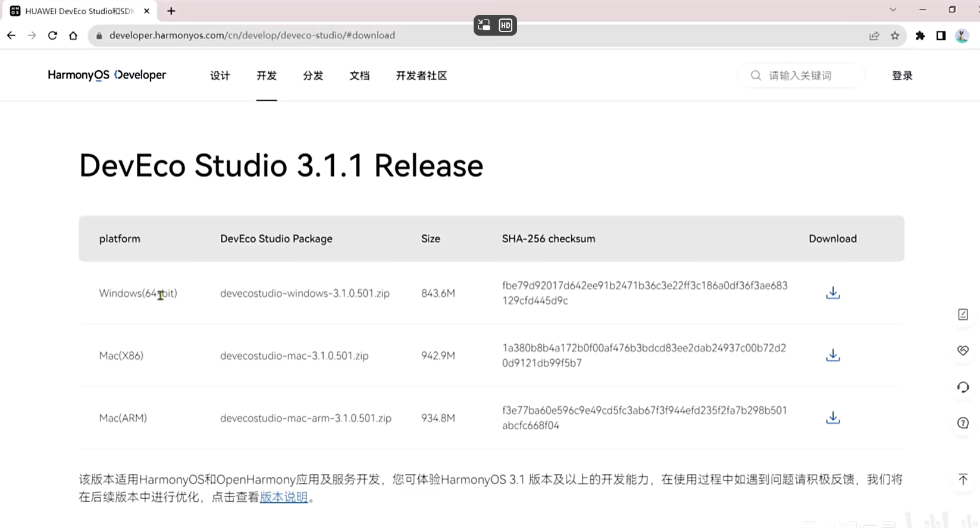Screen dimensions: 980x528
Task: Click the heart handshake sidebar icon
Action: coord(963,351)
